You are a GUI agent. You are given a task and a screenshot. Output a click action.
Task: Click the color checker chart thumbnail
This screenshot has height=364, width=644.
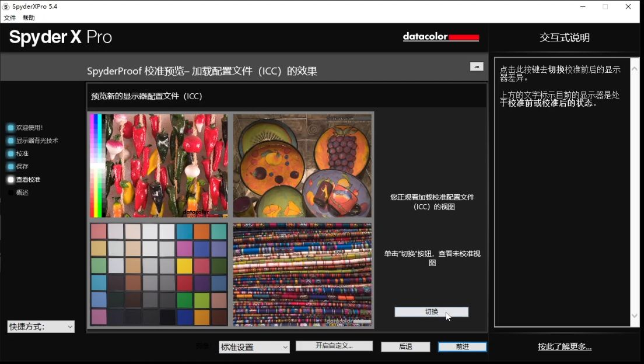pyautogui.click(x=159, y=274)
